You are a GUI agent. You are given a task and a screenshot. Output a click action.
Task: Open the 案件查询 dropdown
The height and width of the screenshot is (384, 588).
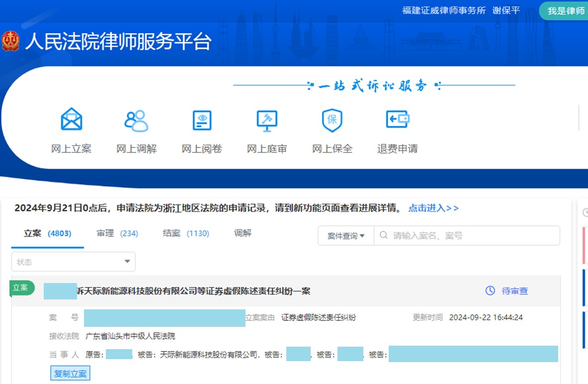point(346,236)
